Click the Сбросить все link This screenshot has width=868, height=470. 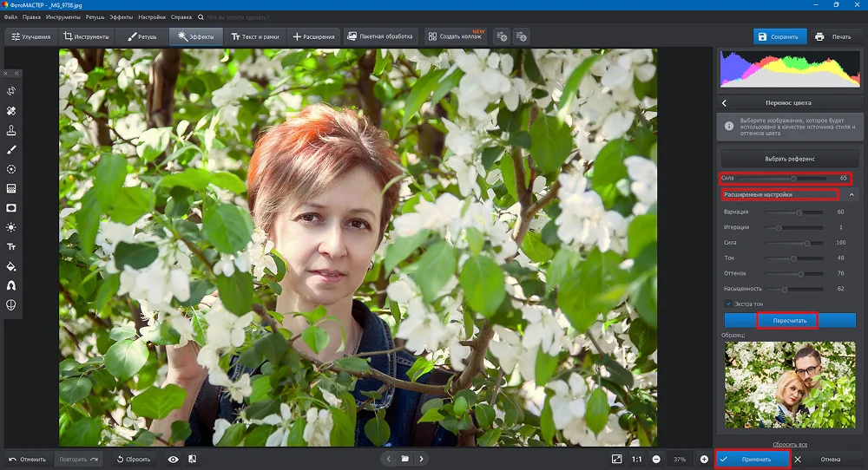pyautogui.click(x=790, y=445)
